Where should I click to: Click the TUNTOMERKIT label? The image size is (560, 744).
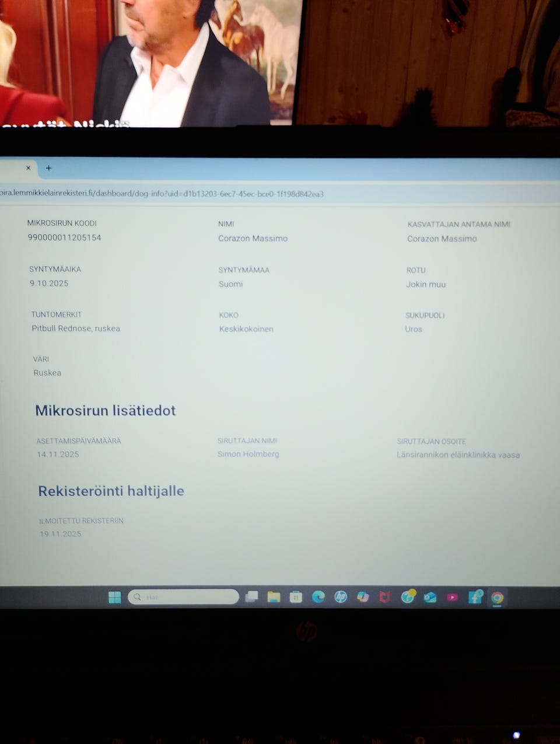point(56,314)
